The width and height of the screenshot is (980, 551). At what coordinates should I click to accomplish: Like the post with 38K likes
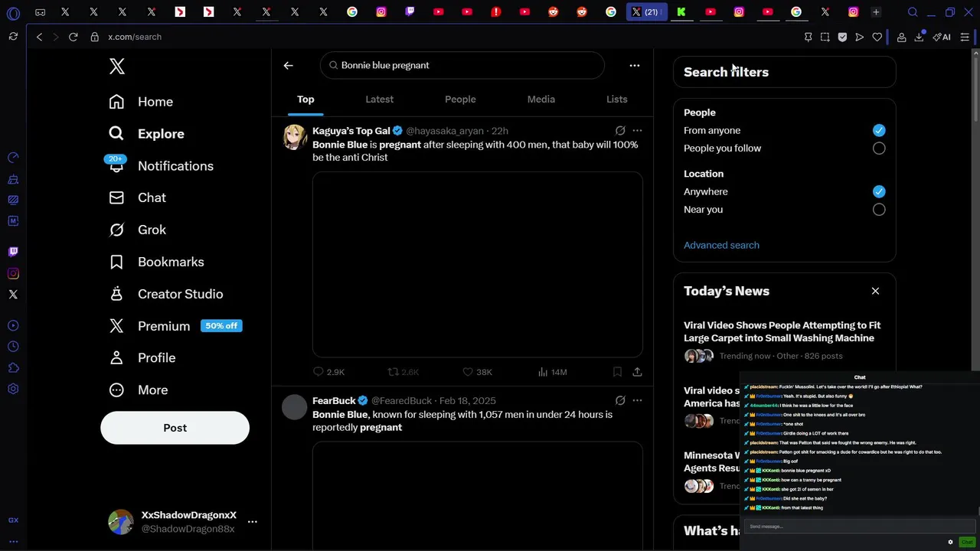(468, 372)
